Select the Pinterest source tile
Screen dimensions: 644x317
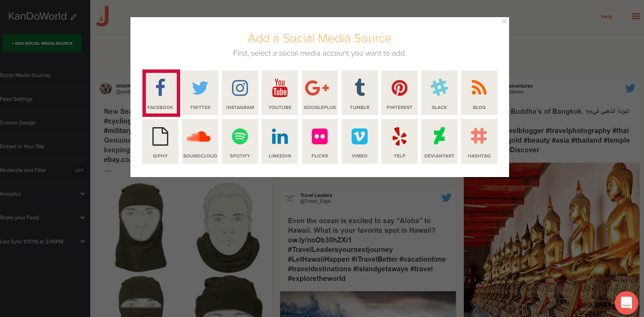[x=400, y=93]
